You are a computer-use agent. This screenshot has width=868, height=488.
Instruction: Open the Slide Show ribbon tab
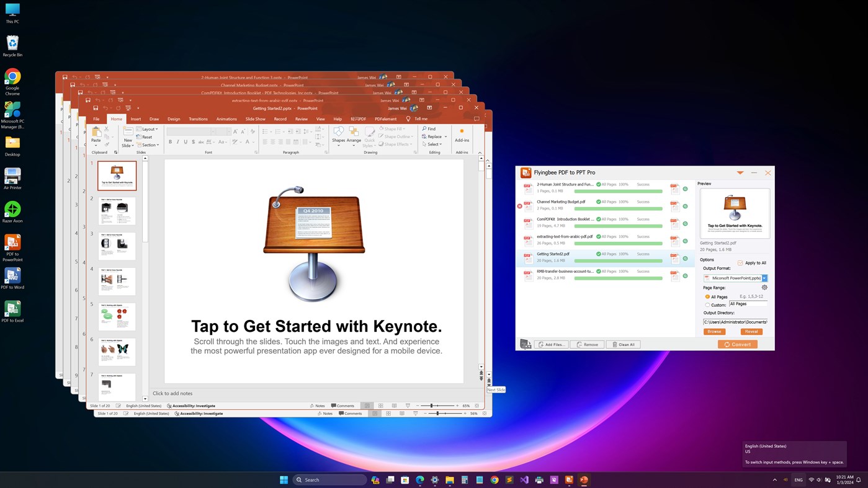[255, 119]
